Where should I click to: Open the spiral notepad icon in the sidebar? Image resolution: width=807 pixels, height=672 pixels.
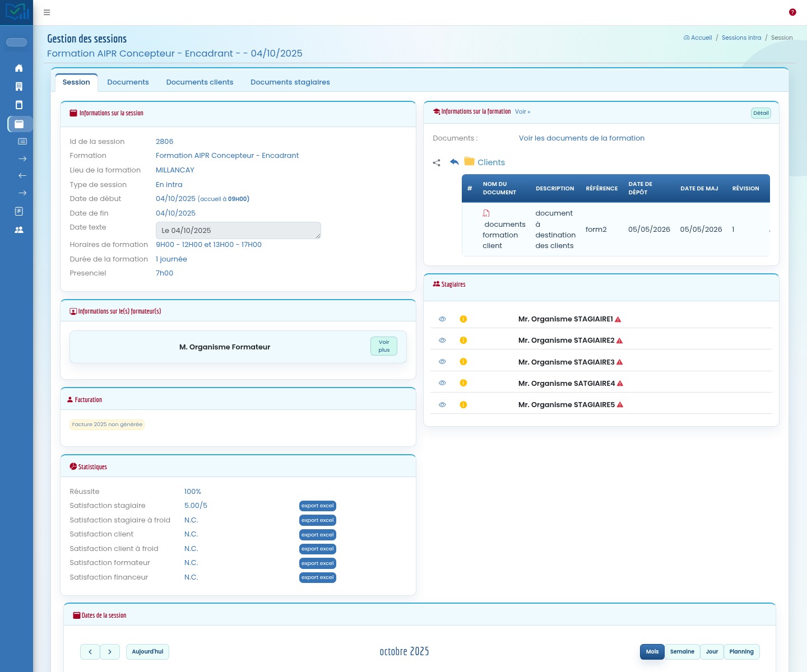click(x=19, y=211)
